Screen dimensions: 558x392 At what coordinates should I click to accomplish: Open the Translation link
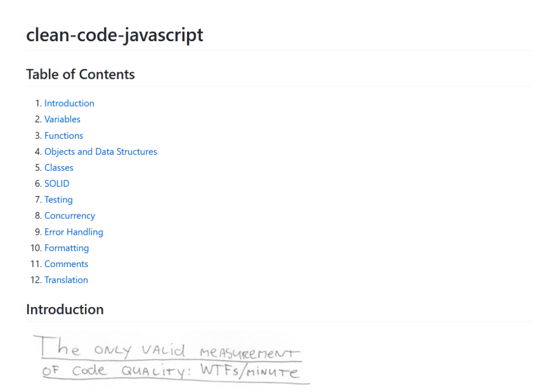coord(66,280)
